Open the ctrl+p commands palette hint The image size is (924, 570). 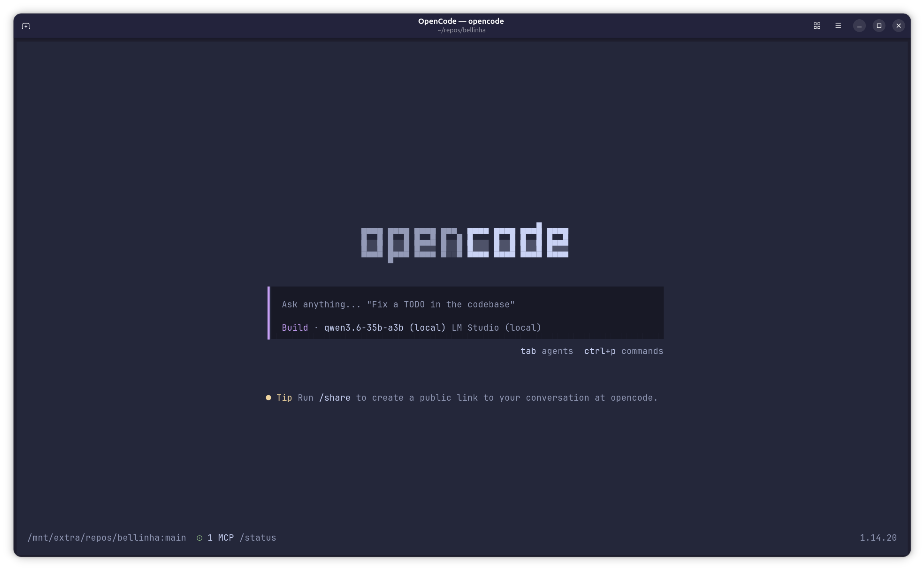(624, 351)
